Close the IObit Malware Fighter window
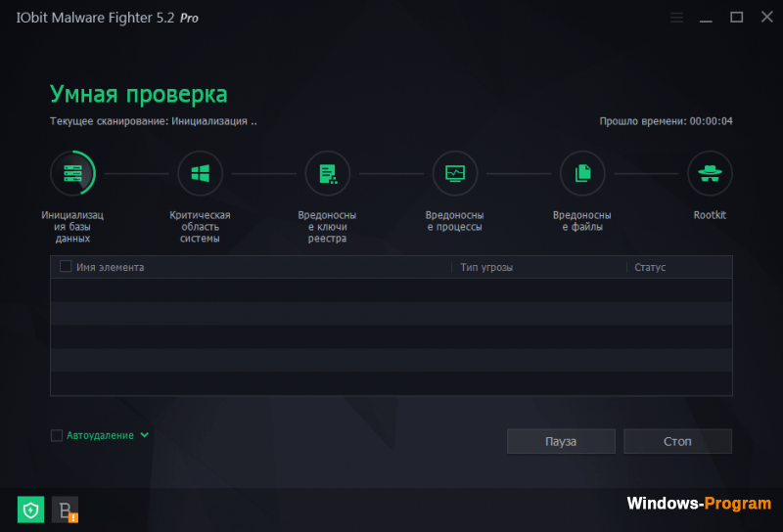The width and height of the screenshot is (783, 532). point(767,17)
